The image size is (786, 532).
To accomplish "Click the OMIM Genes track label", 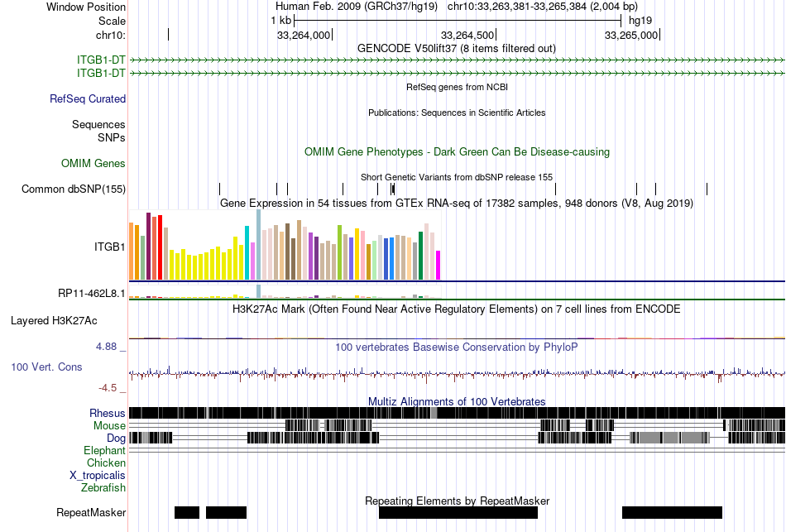I will coord(93,164).
